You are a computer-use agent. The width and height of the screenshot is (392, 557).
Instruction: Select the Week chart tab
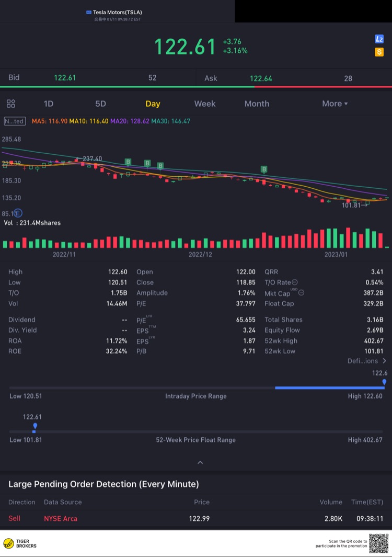[x=205, y=104]
